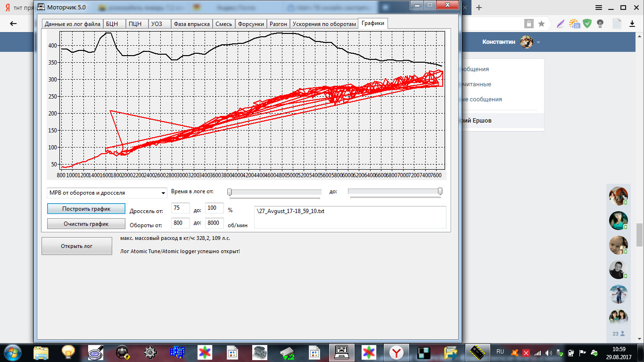Click the RPM 'до' field with 8000
This screenshot has width=644, height=362.
point(215,223)
